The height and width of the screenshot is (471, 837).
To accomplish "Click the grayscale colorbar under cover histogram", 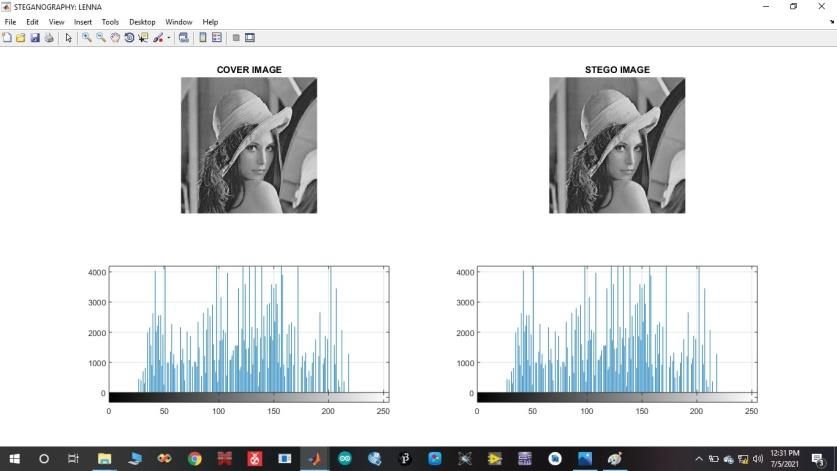I will [x=249, y=397].
